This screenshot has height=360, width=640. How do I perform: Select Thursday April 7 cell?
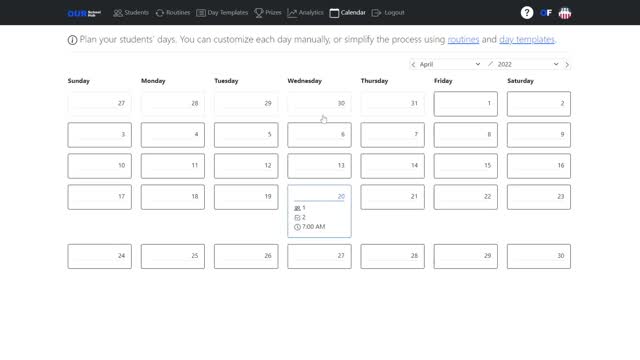[x=392, y=135]
